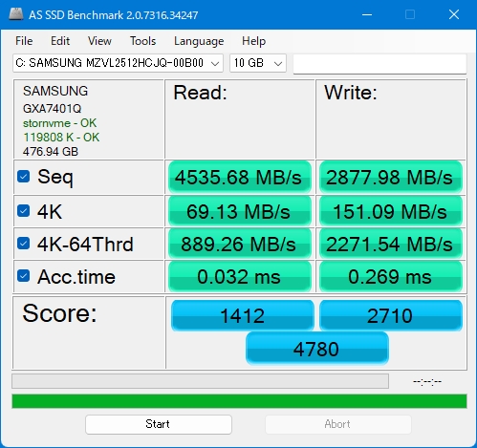Toggle the Seq test checkbox
477x448 pixels.
point(24,177)
